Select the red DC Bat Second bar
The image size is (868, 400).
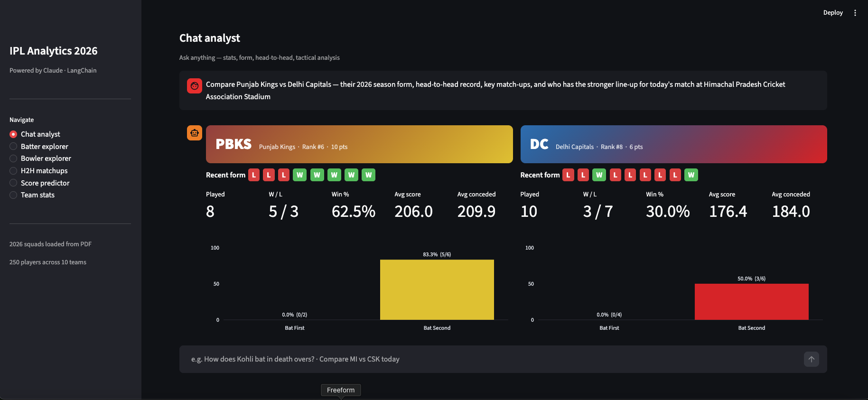click(x=752, y=302)
